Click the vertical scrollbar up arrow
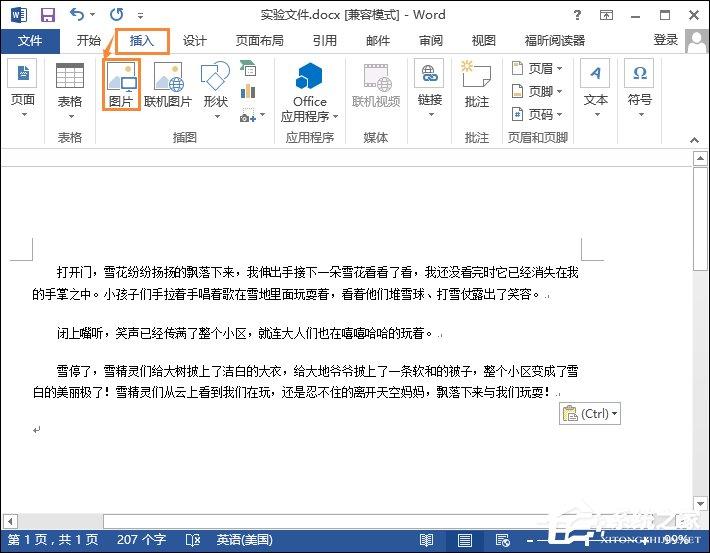Screen dimensions: 710x553 pos(700,159)
